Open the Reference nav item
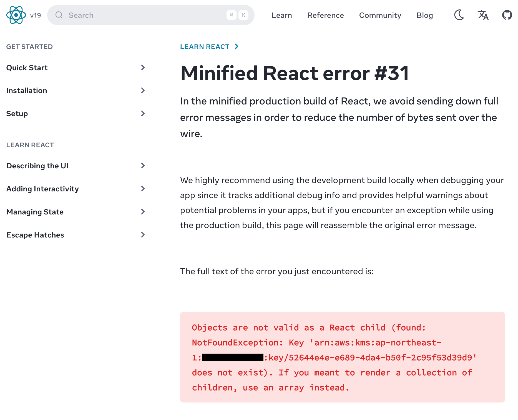The height and width of the screenshot is (420, 518). (x=325, y=15)
